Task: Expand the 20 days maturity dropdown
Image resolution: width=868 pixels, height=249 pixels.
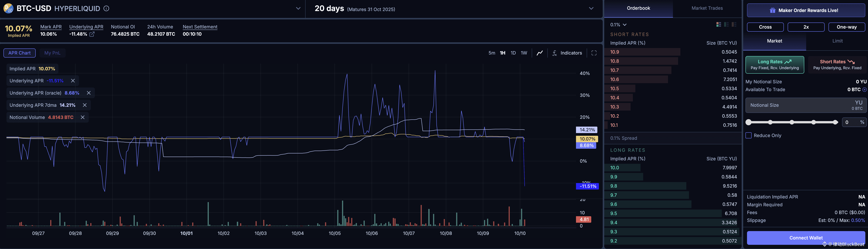Action: click(x=591, y=8)
